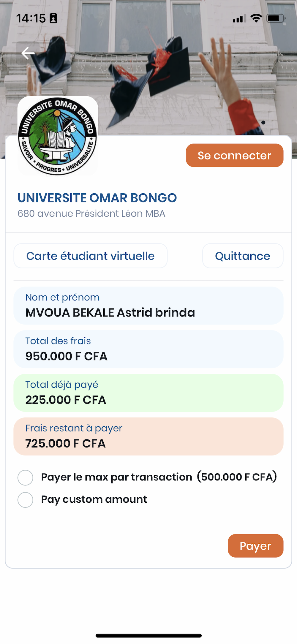Open the Quittance tab
This screenshot has height=644, width=297.
242,256
